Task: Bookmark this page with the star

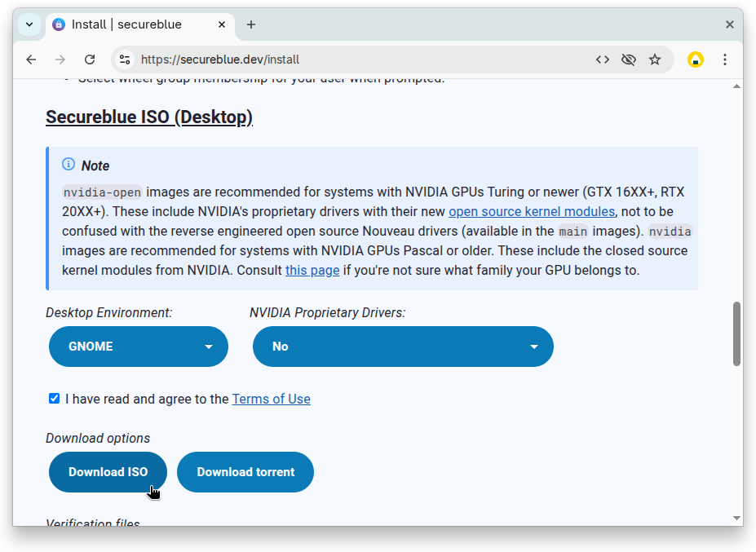Action: pyautogui.click(x=655, y=60)
